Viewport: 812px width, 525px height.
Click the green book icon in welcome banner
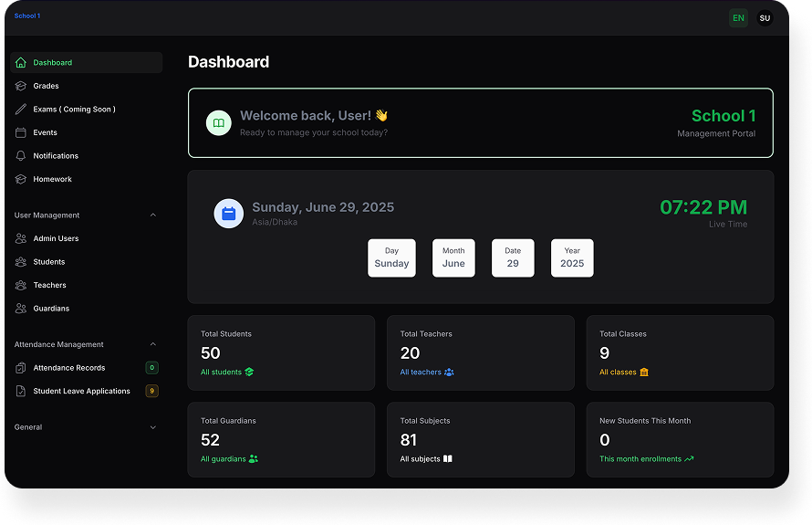point(219,122)
